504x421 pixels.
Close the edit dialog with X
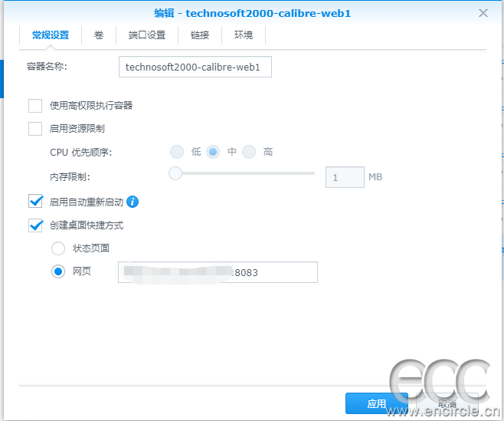click(x=483, y=13)
